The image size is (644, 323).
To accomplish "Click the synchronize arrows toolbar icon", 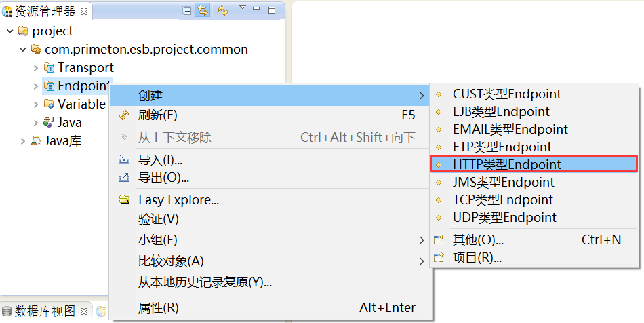I will click(223, 10).
